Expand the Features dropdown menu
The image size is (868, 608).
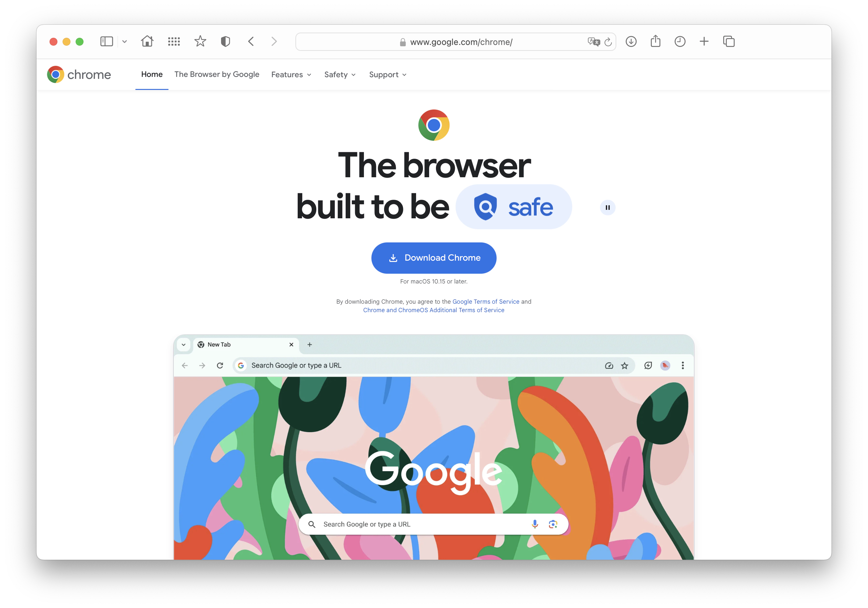pyautogui.click(x=292, y=75)
